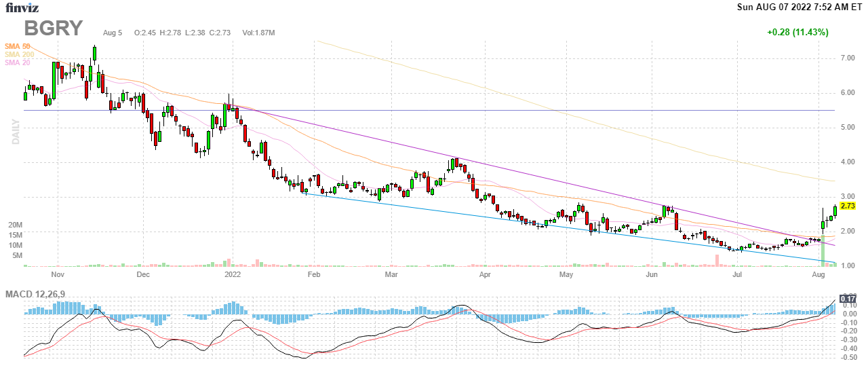
Task: Click the C:2.73 close price readout
Action: point(223,33)
